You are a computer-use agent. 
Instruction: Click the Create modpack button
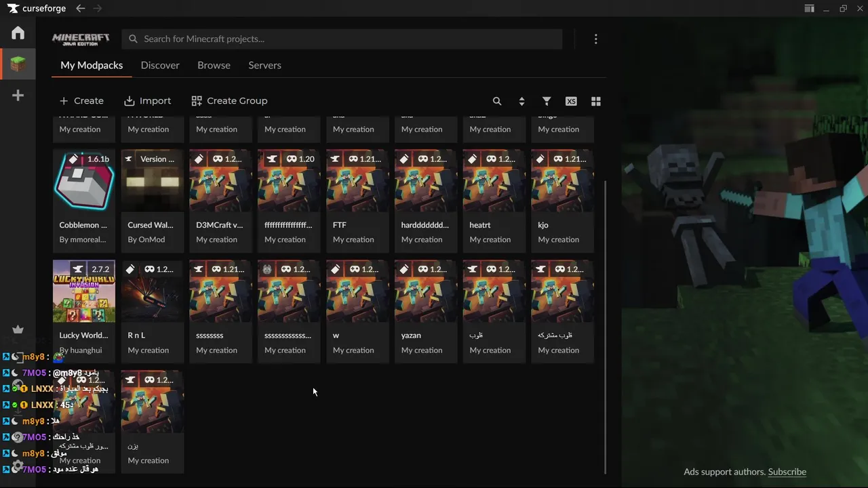81,101
